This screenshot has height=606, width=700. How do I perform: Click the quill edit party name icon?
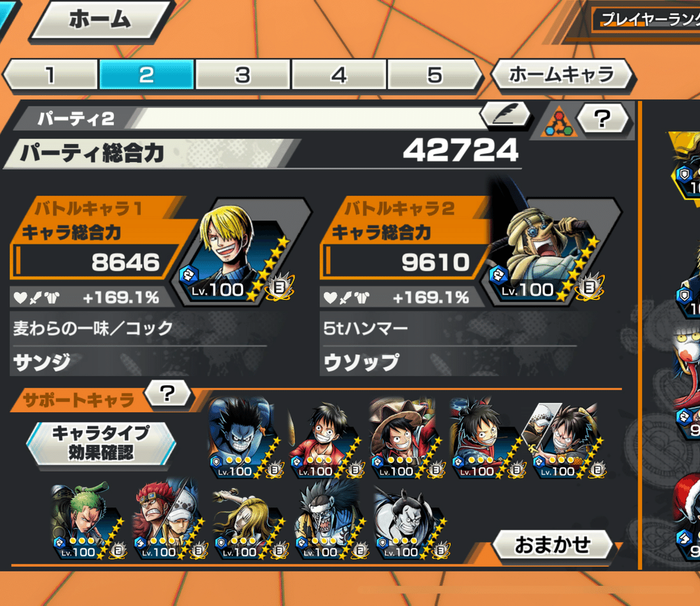(505, 114)
